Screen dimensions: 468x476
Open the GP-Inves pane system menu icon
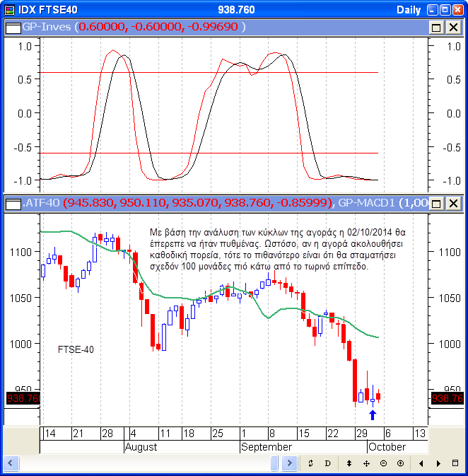(x=13, y=27)
